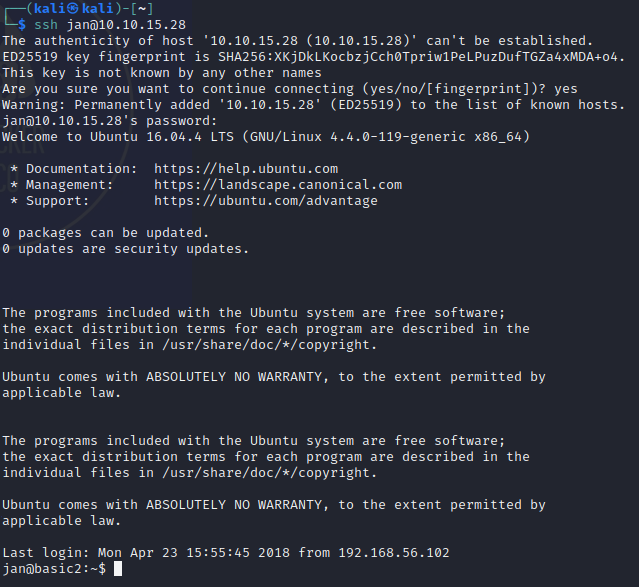
Task: Click the jan@basic2:~$ prompt text
Action: pyautogui.click(x=54, y=568)
